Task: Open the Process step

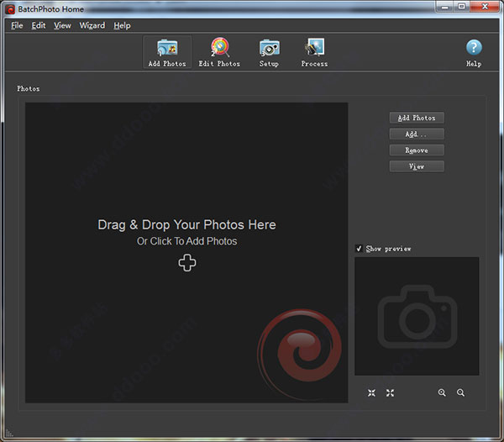Action: (314, 52)
